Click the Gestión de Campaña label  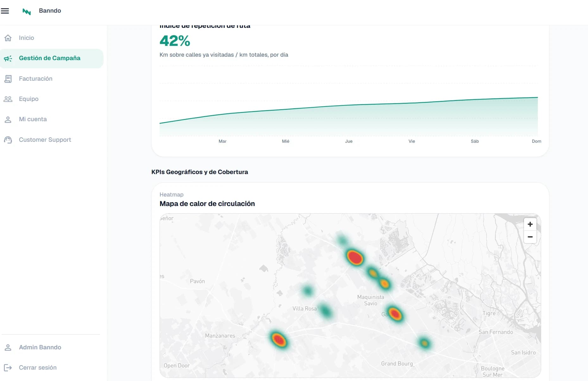(50, 58)
